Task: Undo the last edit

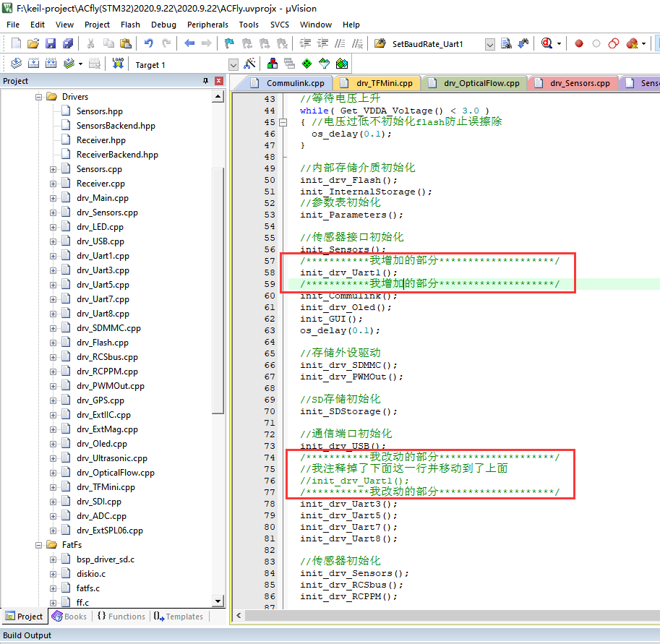Action: [x=149, y=43]
